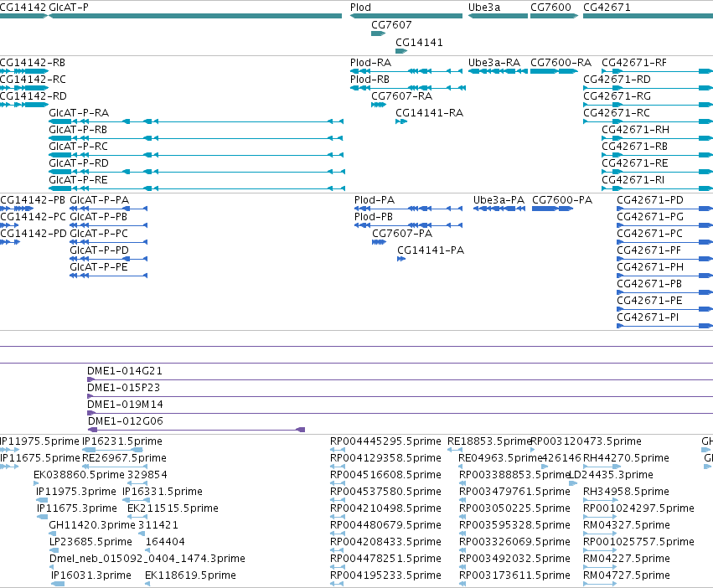The image size is (713, 588).
Task: Click the GH11420.3prime EST label
Action: [x=92, y=525]
